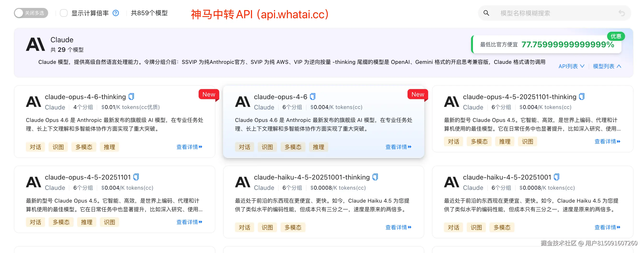
Task: Select 推理 tag on claude-opus-4-6 card
Action: (x=318, y=147)
